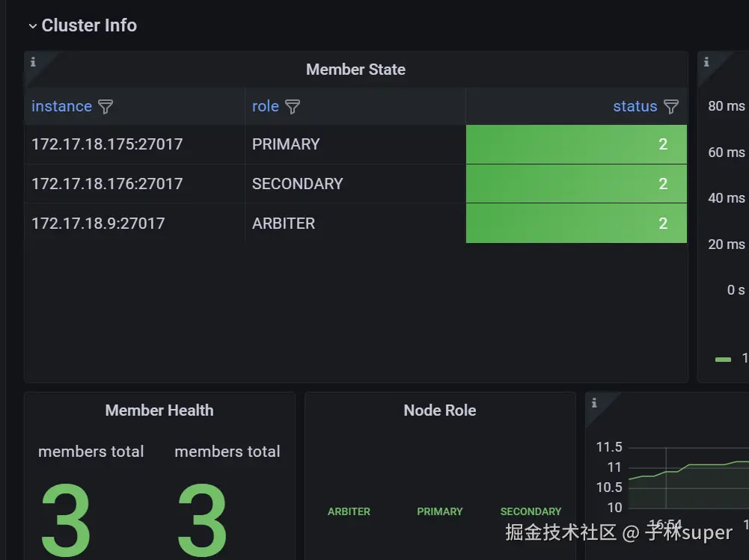Click the PRIMARY value in Node Role
The image size is (749, 560).
click(440, 511)
